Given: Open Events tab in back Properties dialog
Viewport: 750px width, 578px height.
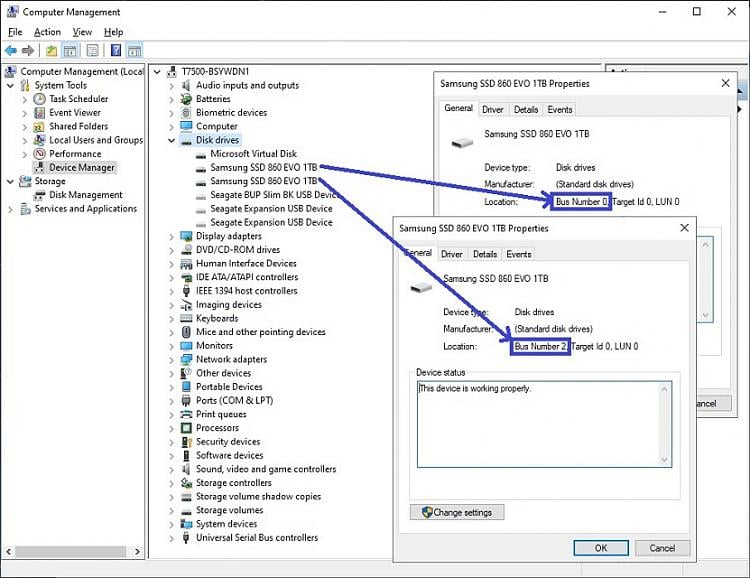Looking at the screenshot, I should pyautogui.click(x=560, y=110).
